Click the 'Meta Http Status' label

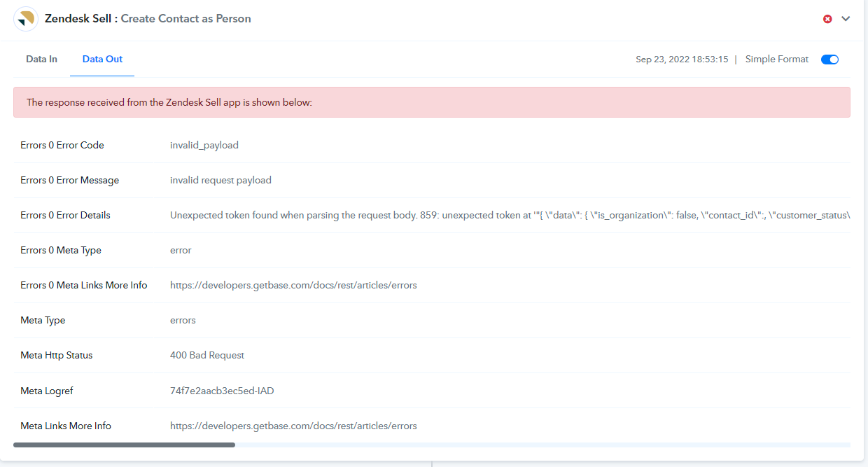click(57, 355)
